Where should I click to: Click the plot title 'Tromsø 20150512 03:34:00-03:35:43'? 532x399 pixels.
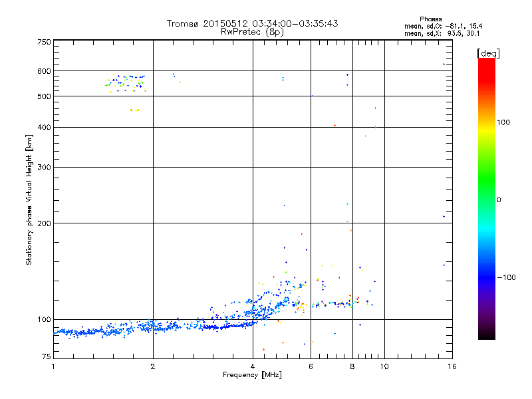point(252,23)
